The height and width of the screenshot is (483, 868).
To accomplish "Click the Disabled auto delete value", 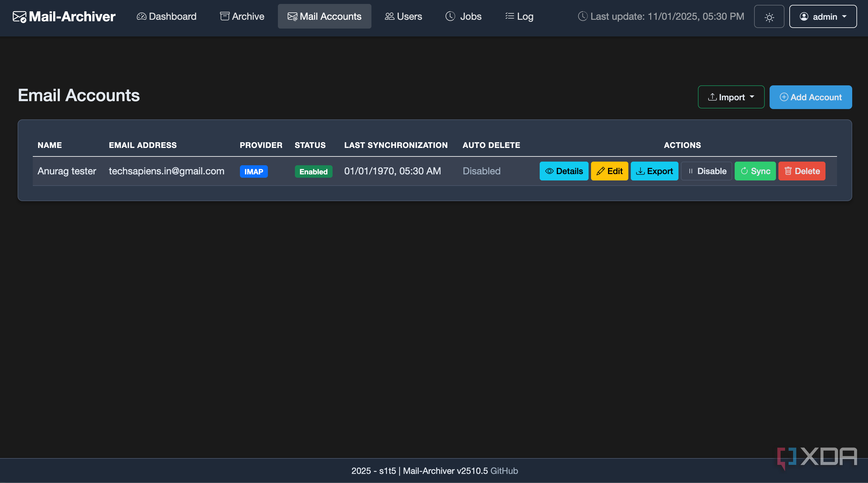I will click(x=481, y=171).
